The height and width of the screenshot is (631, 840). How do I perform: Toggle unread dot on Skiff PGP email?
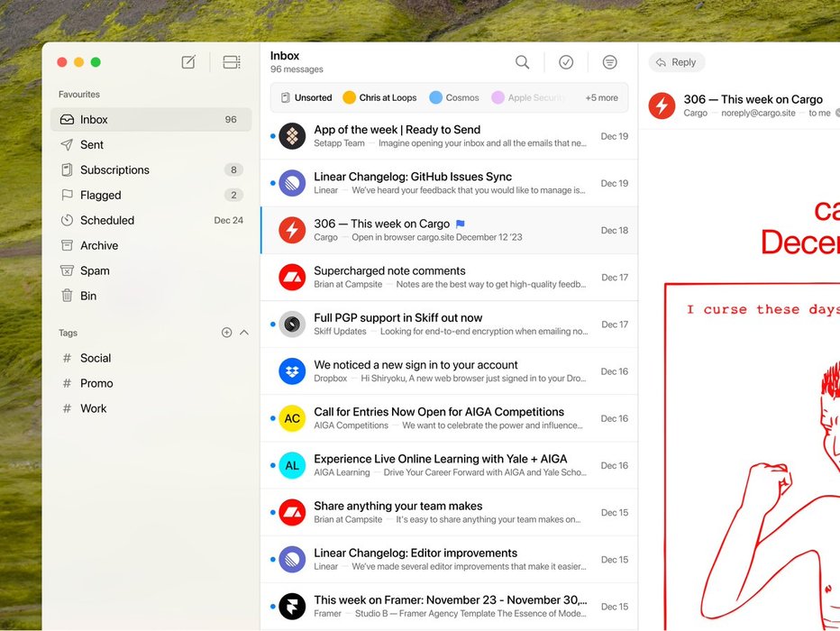[x=273, y=325]
